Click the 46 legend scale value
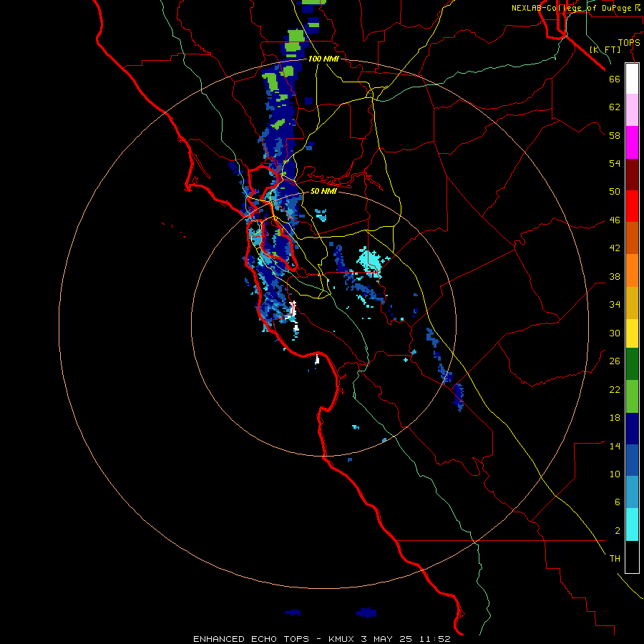The image size is (644, 644). (x=615, y=220)
